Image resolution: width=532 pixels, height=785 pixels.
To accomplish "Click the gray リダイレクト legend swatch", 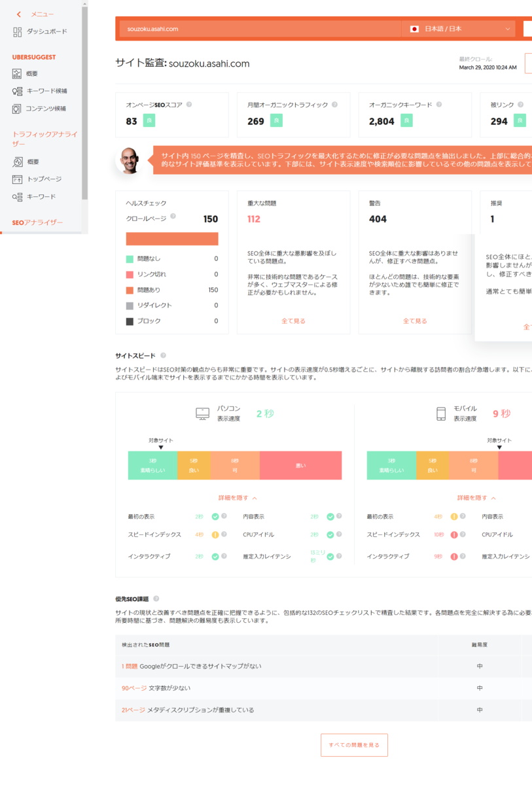I will click(x=130, y=305).
